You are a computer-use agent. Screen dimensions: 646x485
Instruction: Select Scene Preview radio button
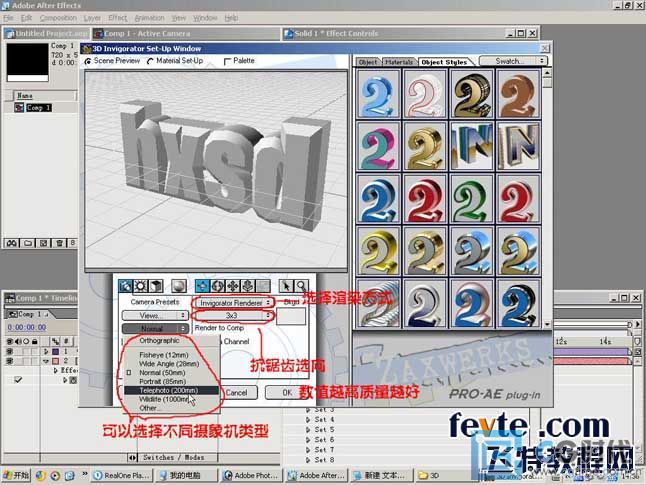coord(88,61)
